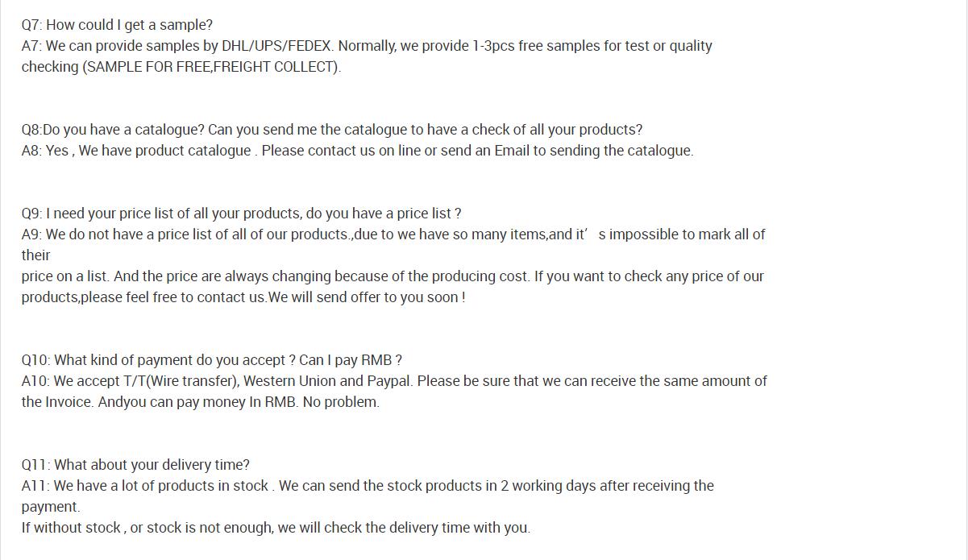Click the words "Western Union" in A10

pos(289,381)
